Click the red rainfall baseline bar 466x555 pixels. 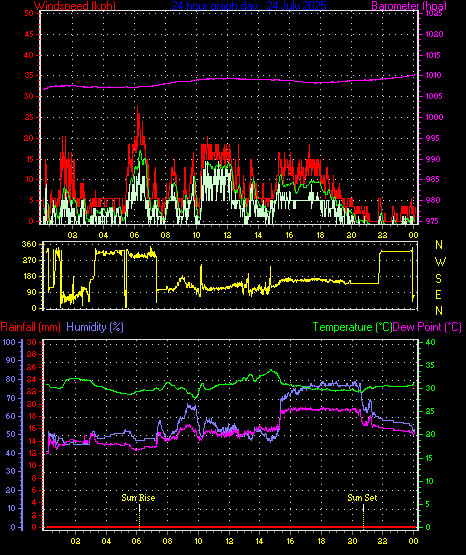pyautogui.click(x=230, y=527)
